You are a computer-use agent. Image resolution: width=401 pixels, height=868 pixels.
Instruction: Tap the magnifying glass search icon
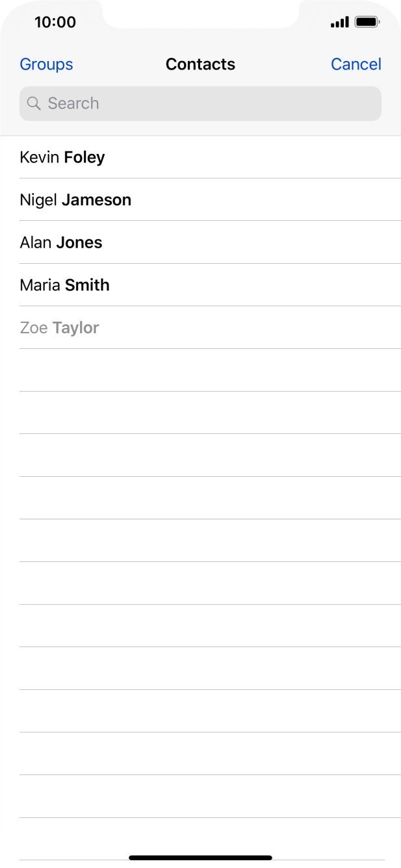coord(34,104)
